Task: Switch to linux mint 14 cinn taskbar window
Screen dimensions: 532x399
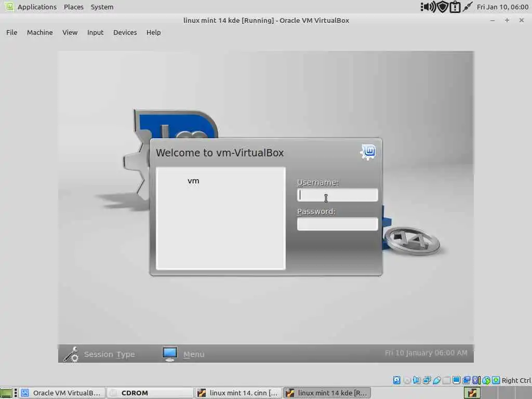Action: pyautogui.click(x=239, y=393)
